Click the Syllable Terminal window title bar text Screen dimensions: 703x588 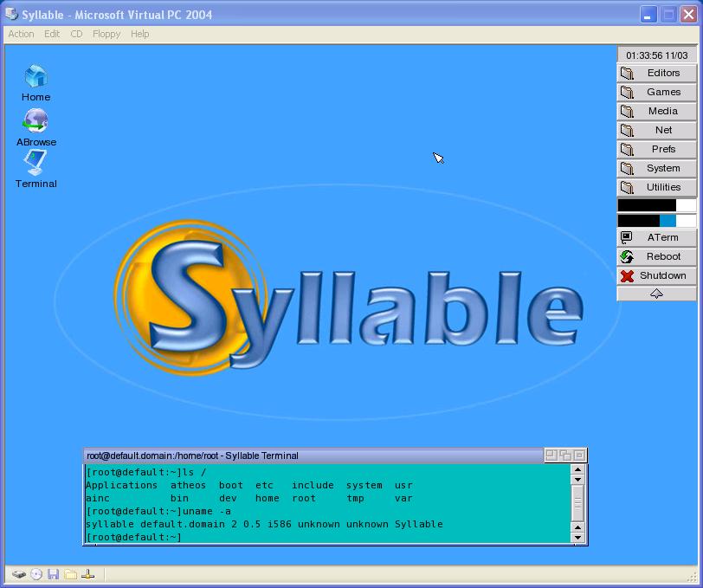(192, 456)
